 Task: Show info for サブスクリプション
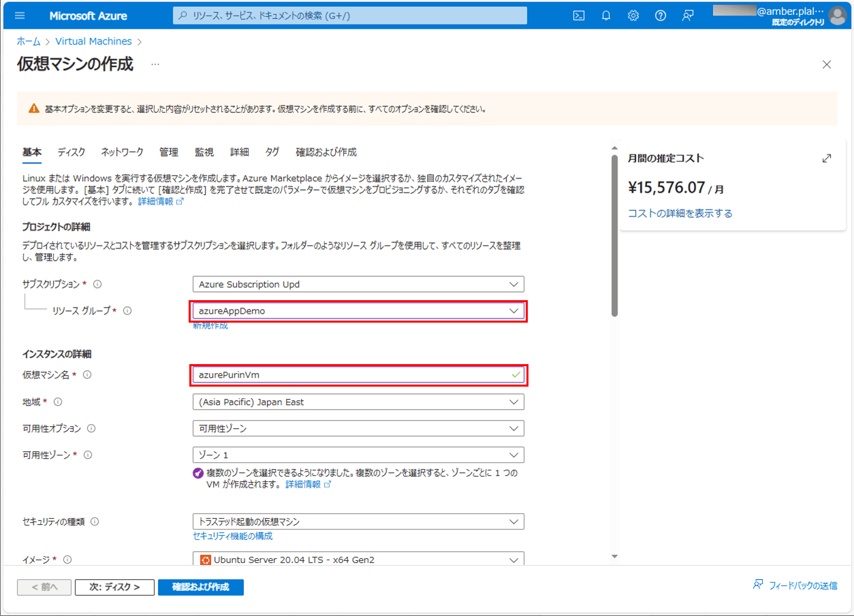point(97,284)
